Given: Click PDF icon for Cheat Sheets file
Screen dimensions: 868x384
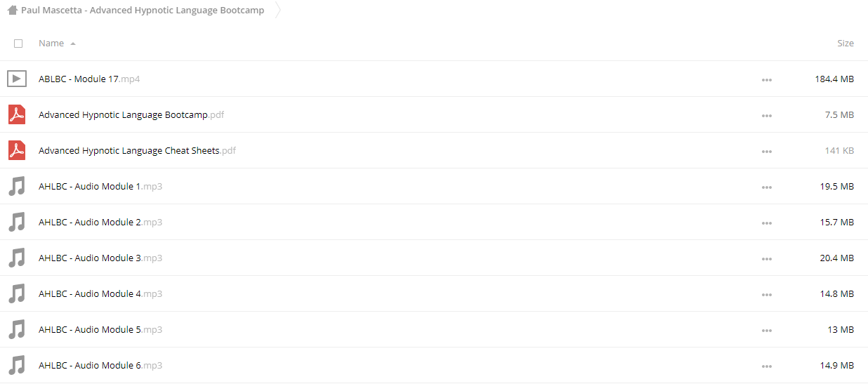Looking at the screenshot, I should click(x=17, y=150).
